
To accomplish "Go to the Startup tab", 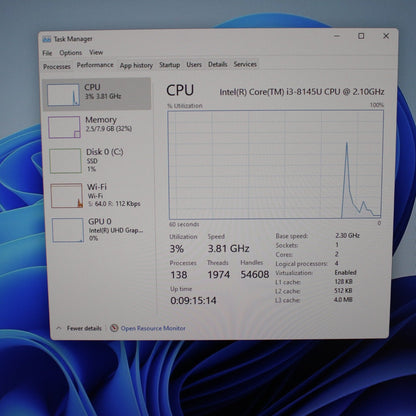I will tap(169, 65).
